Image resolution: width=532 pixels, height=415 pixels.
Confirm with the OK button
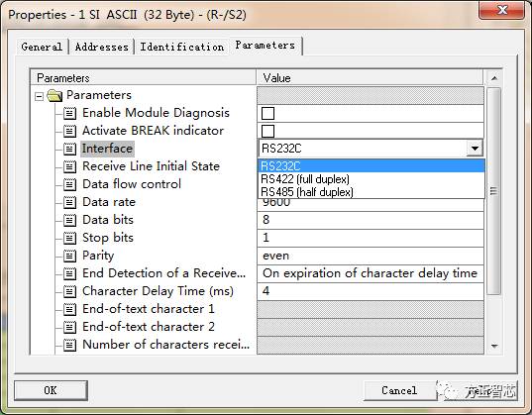pos(51,390)
